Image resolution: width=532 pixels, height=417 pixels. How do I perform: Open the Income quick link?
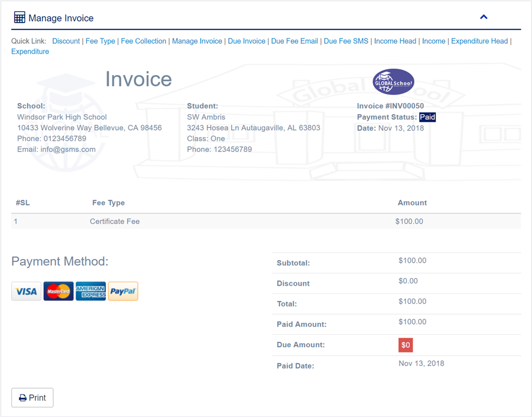click(433, 41)
